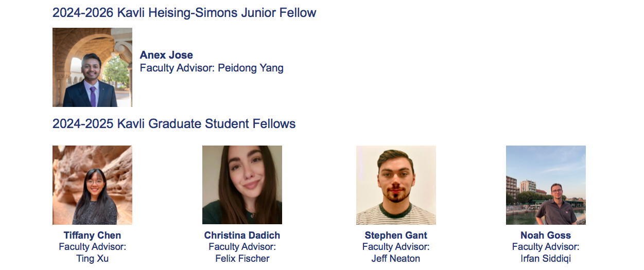The image size is (644, 270).
Task: Select advisor name Ting Xu
Action: pos(92,258)
